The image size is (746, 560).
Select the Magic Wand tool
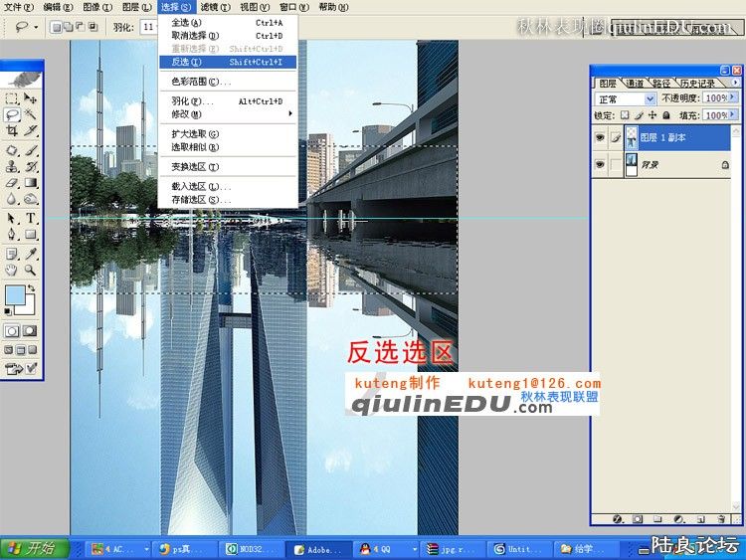(x=31, y=114)
